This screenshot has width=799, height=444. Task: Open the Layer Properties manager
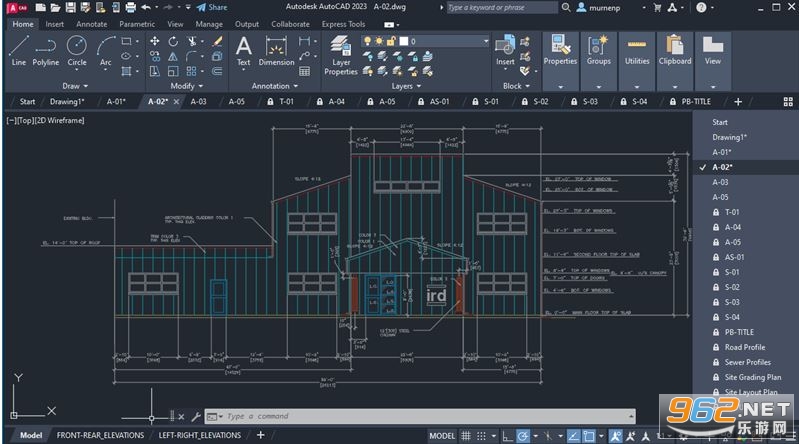tap(341, 56)
